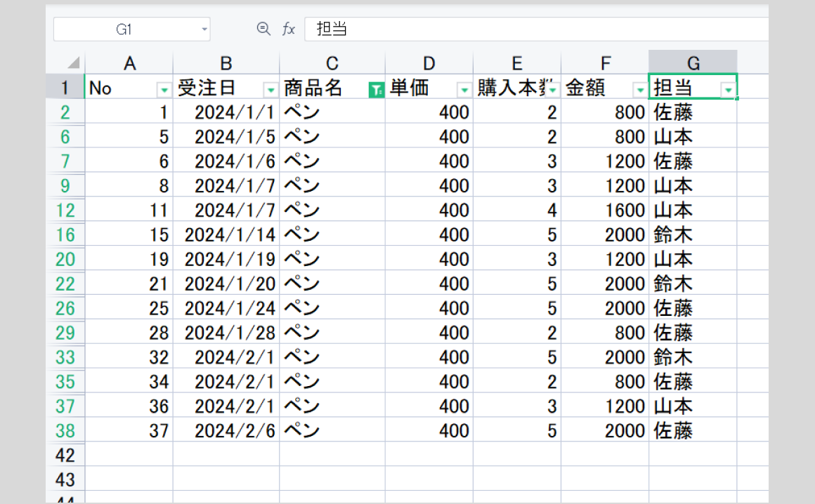This screenshot has width=815, height=504.
Task: Select row 43 header
Action: pos(65,479)
